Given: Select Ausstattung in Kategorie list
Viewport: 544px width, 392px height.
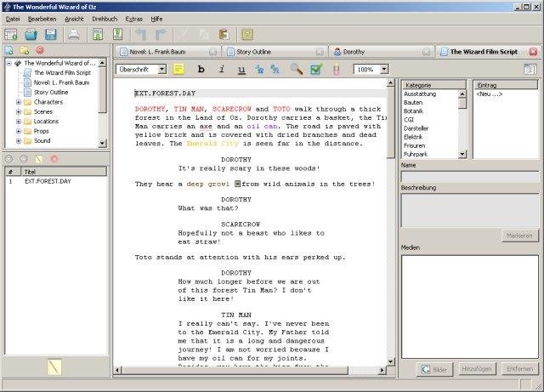Looking at the screenshot, I should [x=420, y=94].
